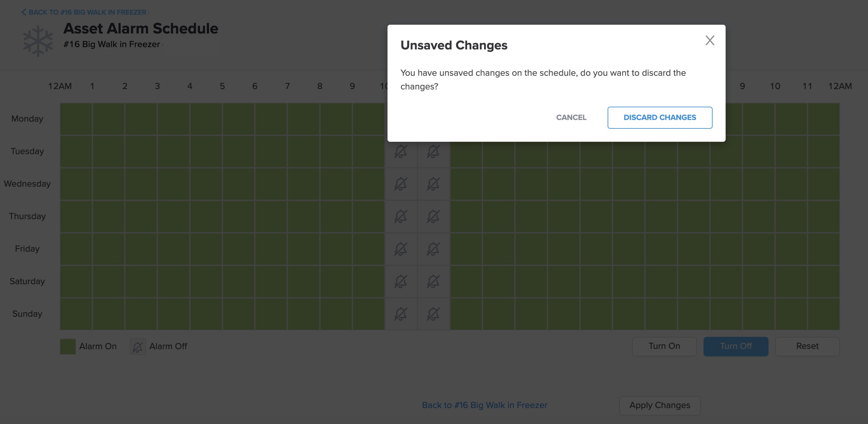Click the Turn On button
Viewport: 868px width, 424px height.
664,346
